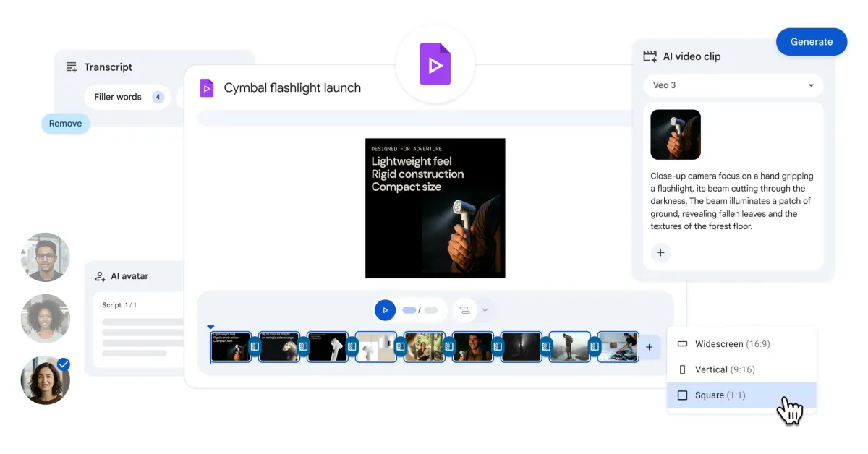Click the plus icon below the AI prompt
The height and width of the screenshot is (454, 868).
click(660, 253)
